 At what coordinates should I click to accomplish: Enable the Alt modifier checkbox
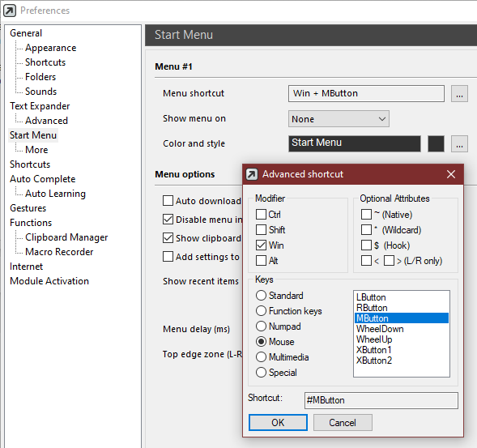[x=261, y=261]
